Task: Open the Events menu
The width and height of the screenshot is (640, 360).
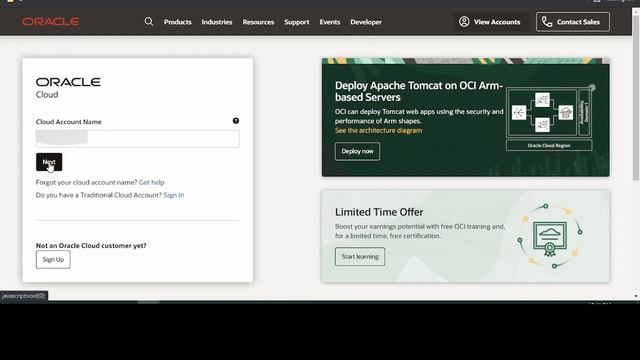Action: tap(330, 22)
